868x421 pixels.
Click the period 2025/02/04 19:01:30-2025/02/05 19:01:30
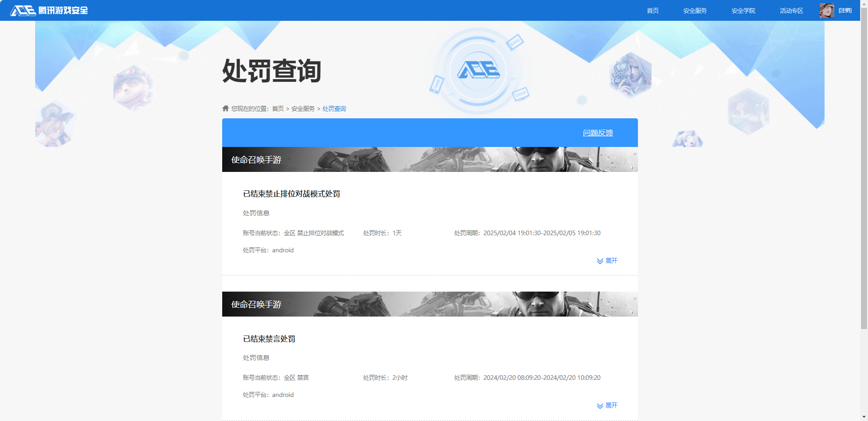point(542,233)
